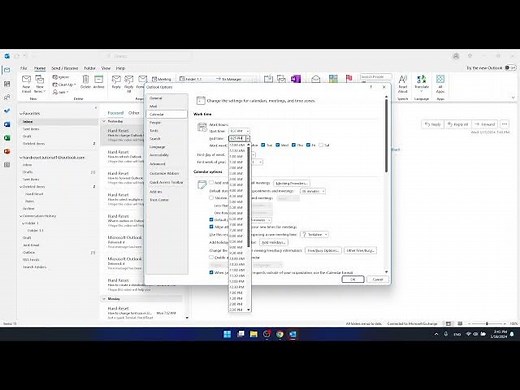The width and height of the screenshot is (520, 390).
Task: Open the Send / Receive ribbon tab
Action: tap(65, 68)
